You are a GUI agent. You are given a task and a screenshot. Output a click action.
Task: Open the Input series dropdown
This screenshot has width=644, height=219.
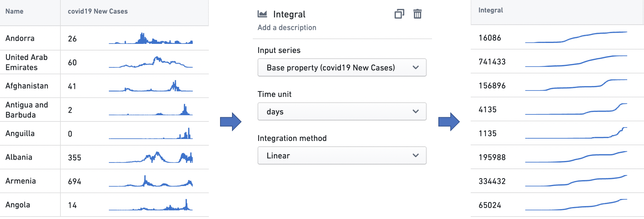(x=342, y=67)
